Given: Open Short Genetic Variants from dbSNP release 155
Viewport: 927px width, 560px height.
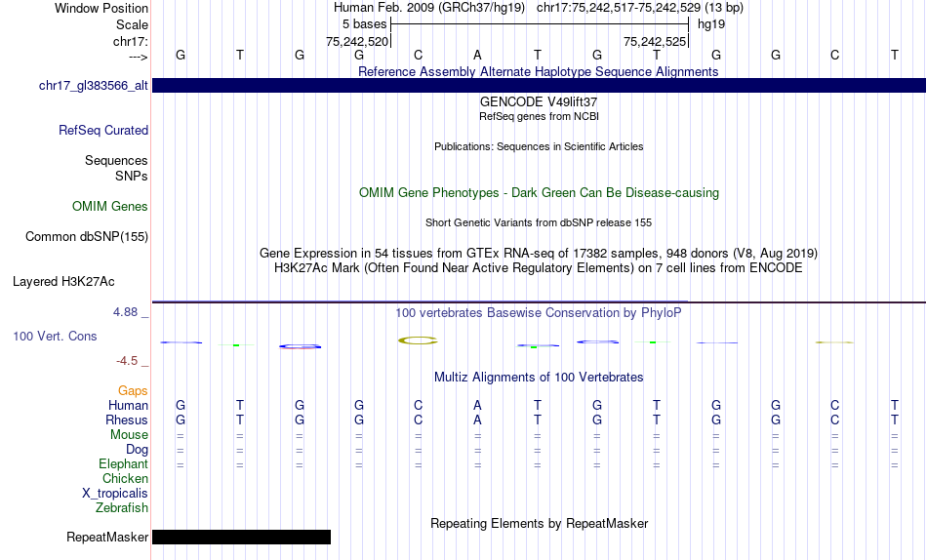Looking at the screenshot, I should [539, 223].
